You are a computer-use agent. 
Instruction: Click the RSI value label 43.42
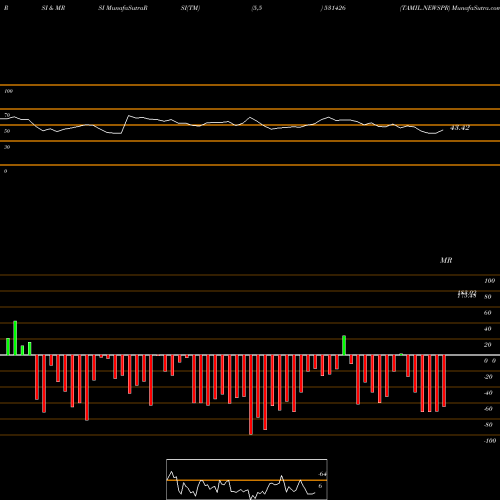(x=460, y=128)
